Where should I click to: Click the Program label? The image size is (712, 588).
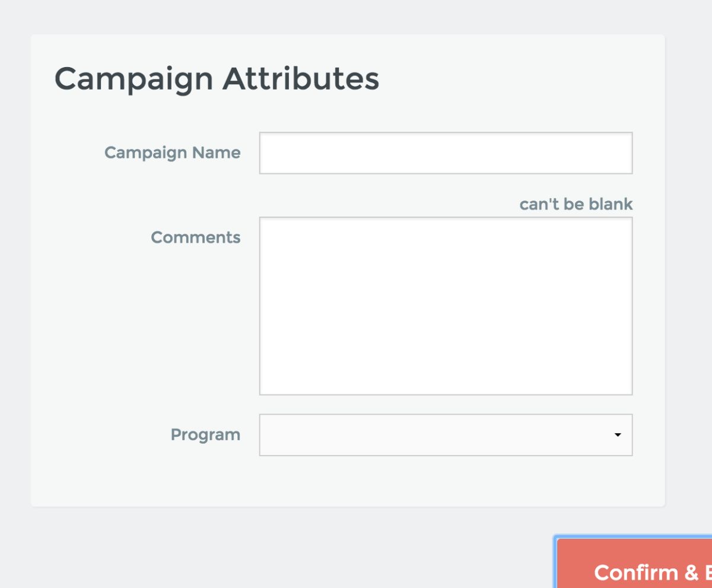click(x=205, y=435)
